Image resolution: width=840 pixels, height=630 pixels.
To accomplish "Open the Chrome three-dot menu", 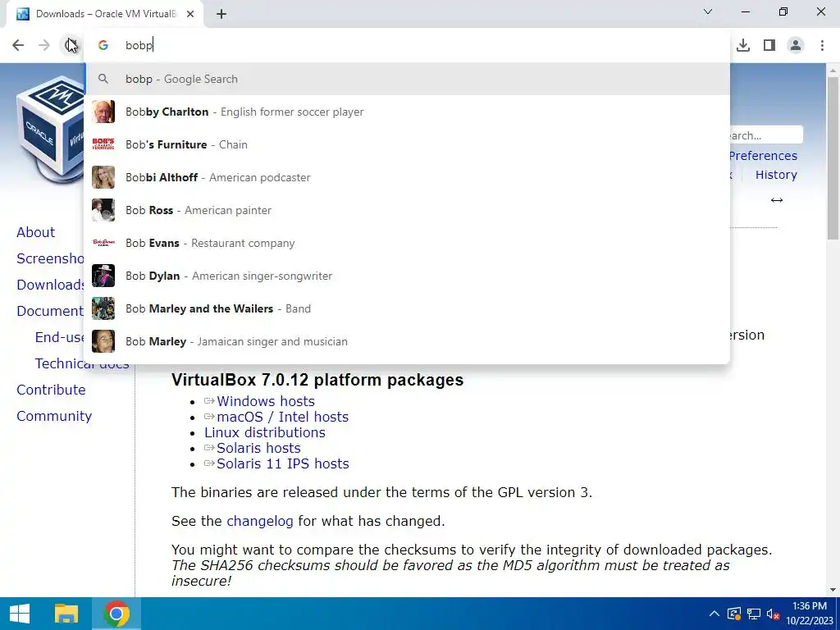I will 822,46.
